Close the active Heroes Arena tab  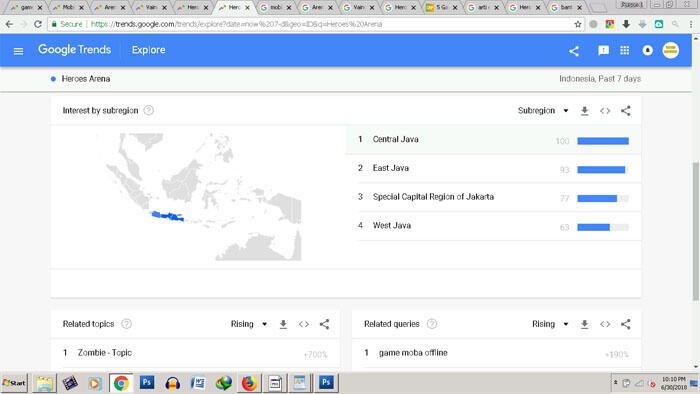pyautogui.click(x=247, y=8)
